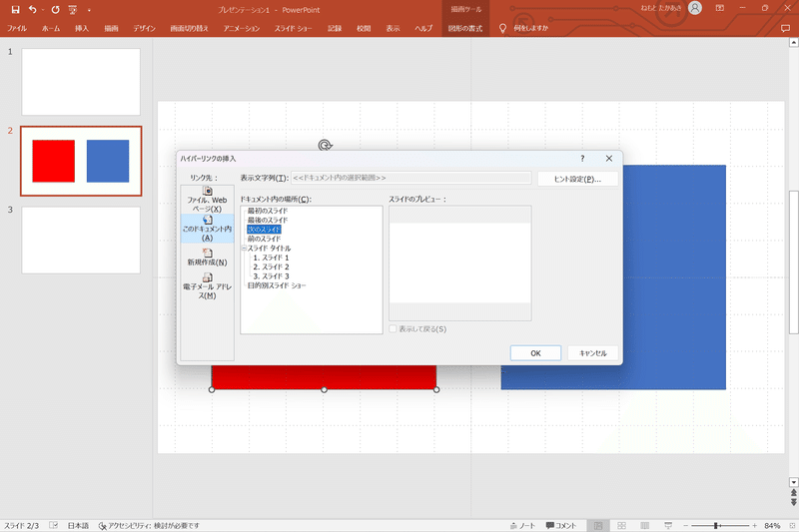Toggle the ノート notes pane
This screenshot has width=799, height=532.
point(522,525)
